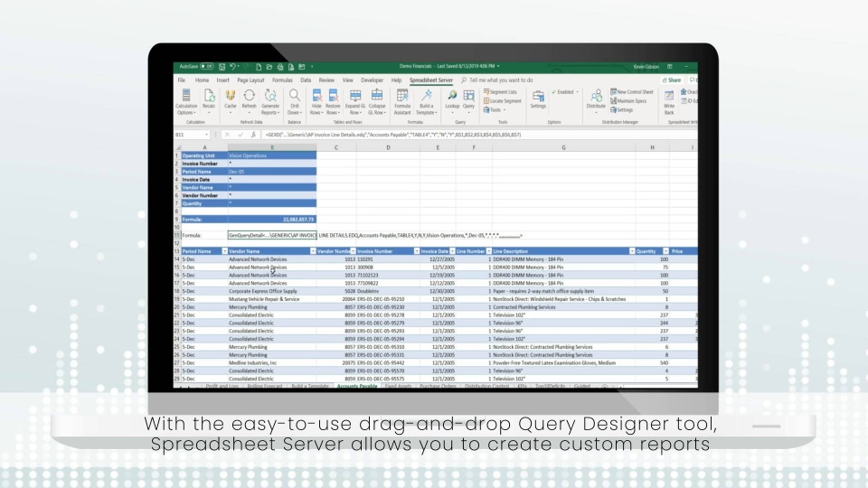
Task: Click Settings in Distribution Manager group
Action: (622, 109)
